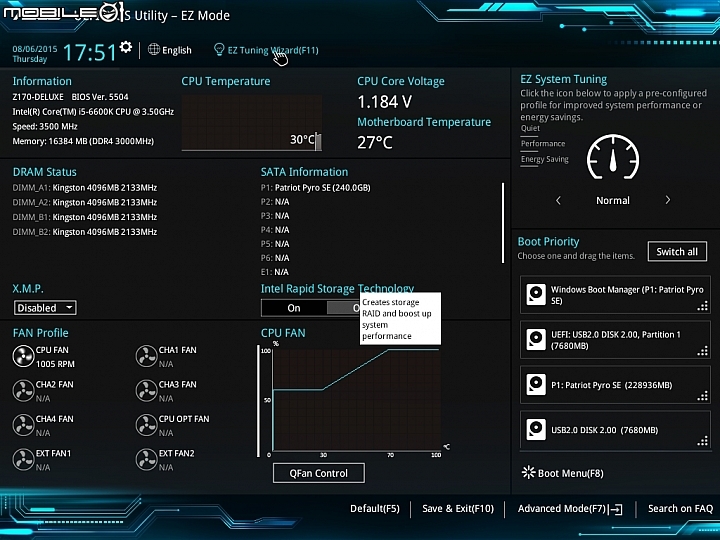Select the Performance tuning profile
Screen dimensions: 720x540
point(543,144)
